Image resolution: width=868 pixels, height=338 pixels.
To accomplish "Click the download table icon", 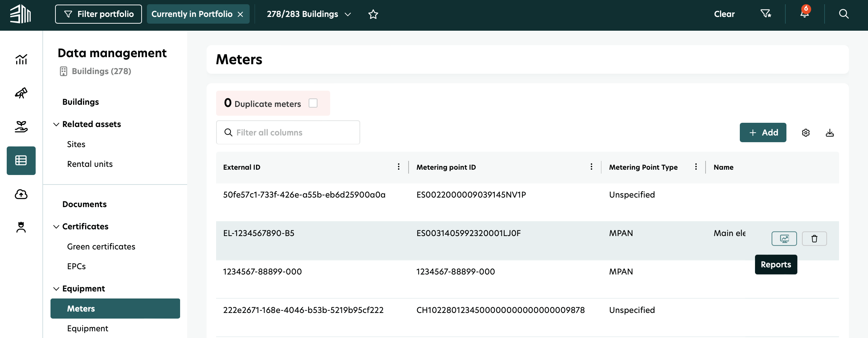I will click(830, 133).
